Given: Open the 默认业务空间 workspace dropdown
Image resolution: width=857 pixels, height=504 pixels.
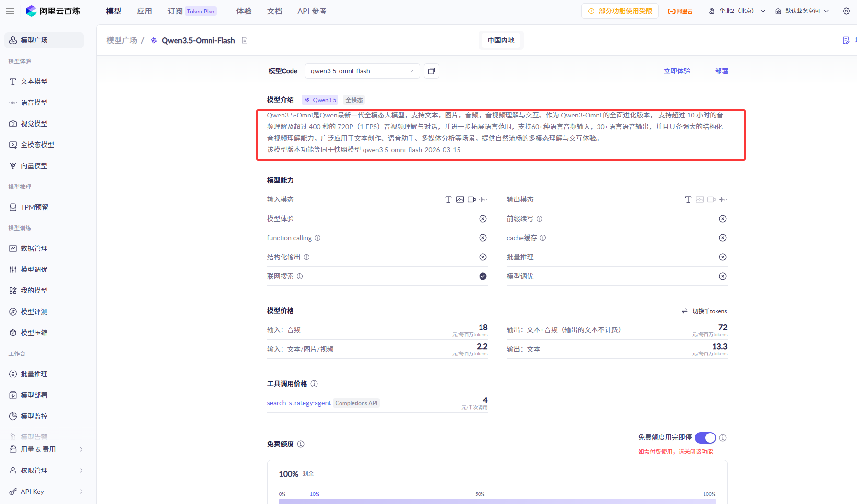Looking at the screenshot, I should tap(802, 11).
